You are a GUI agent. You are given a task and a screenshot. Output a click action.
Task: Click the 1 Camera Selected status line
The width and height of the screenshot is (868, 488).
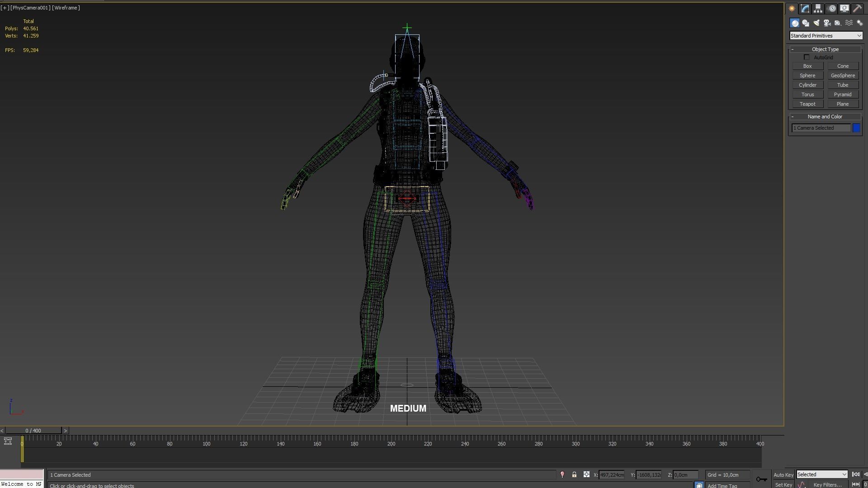click(x=302, y=475)
